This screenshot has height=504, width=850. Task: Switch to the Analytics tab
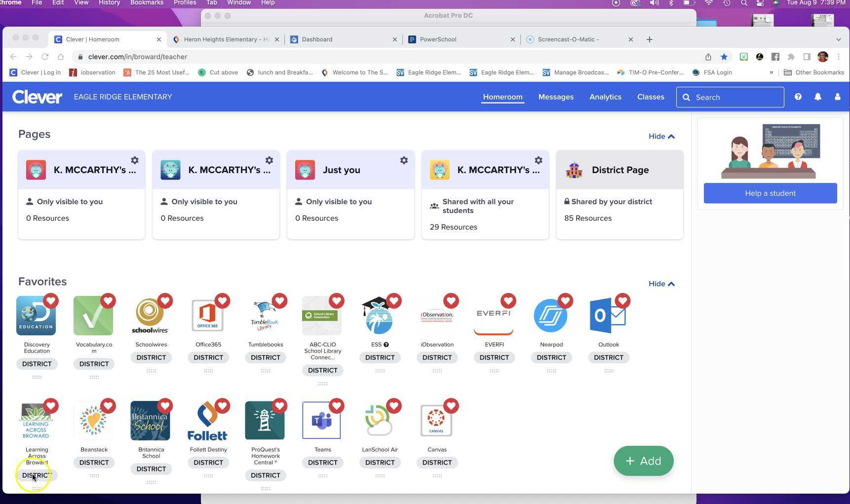pyautogui.click(x=605, y=97)
